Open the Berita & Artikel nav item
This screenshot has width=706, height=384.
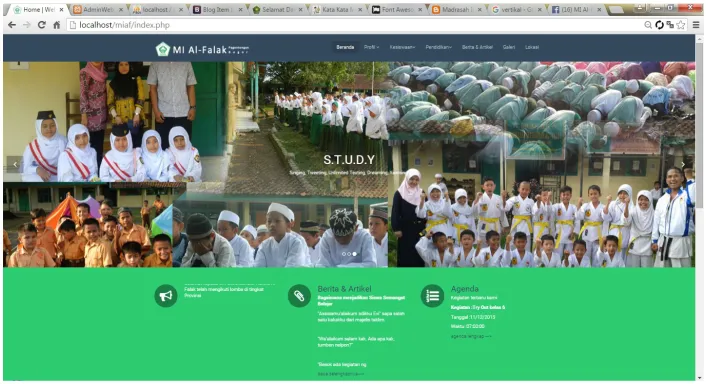(477, 47)
